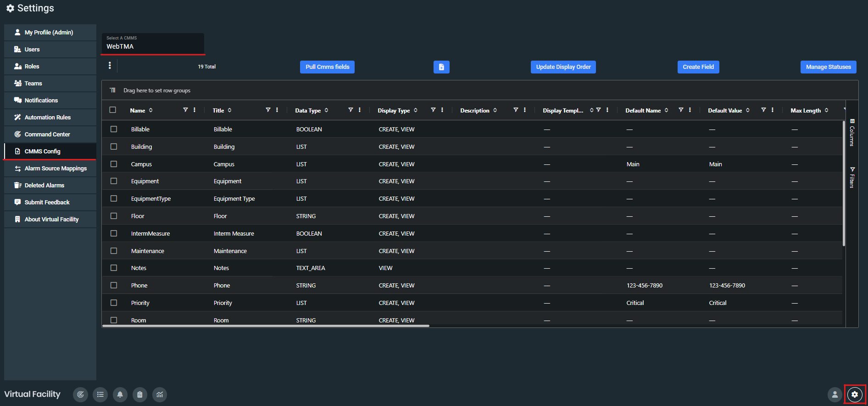The image size is (868, 406).
Task: Toggle the select-all checkbox in header
Action: pyautogui.click(x=113, y=110)
